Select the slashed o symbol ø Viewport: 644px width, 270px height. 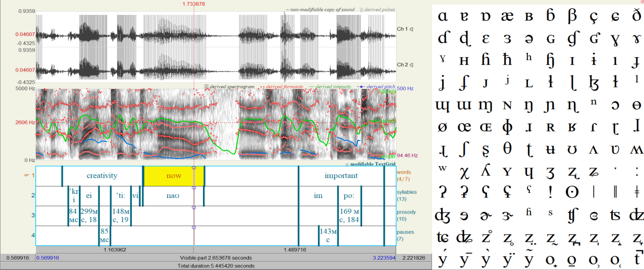point(442,127)
